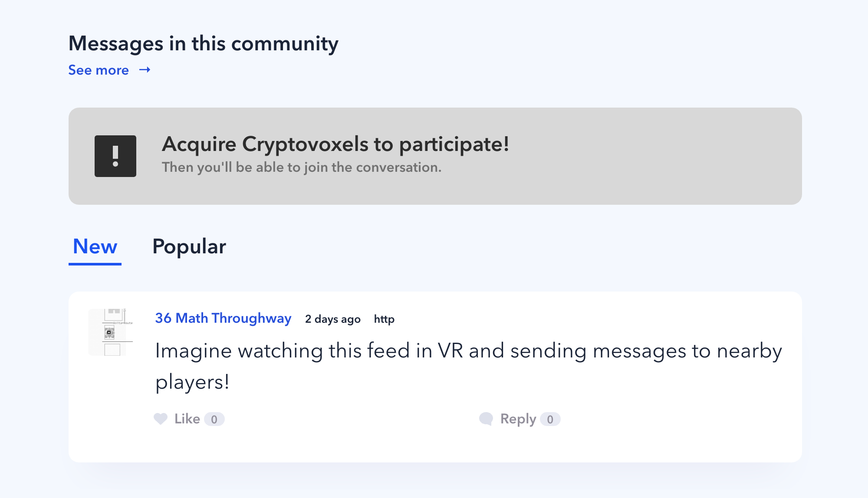This screenshot has width=868, height=498.
Task: Click the join the conversation subtitle text
Action: [x=301, y=167]
